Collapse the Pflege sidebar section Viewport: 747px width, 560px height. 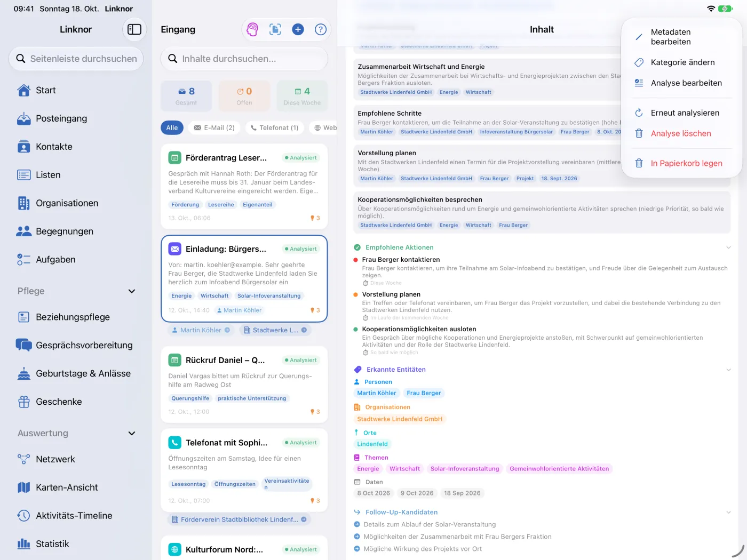(x=132, y=291)
